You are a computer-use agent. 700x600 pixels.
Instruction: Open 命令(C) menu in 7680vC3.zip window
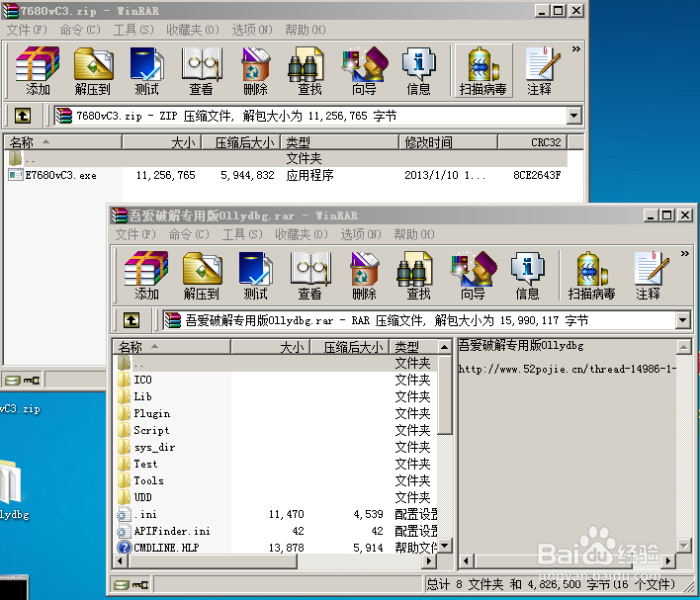[x=80, y=30]
